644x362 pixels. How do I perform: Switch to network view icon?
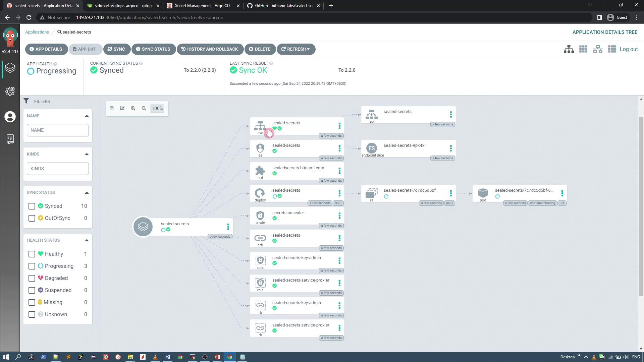tap(598, 49)
